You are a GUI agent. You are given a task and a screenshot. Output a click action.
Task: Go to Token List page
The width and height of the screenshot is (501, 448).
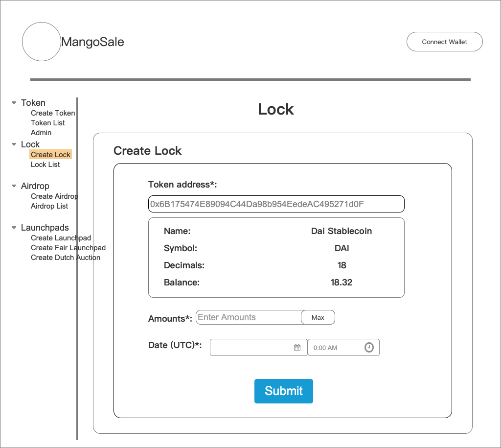(x=47, y=123)
